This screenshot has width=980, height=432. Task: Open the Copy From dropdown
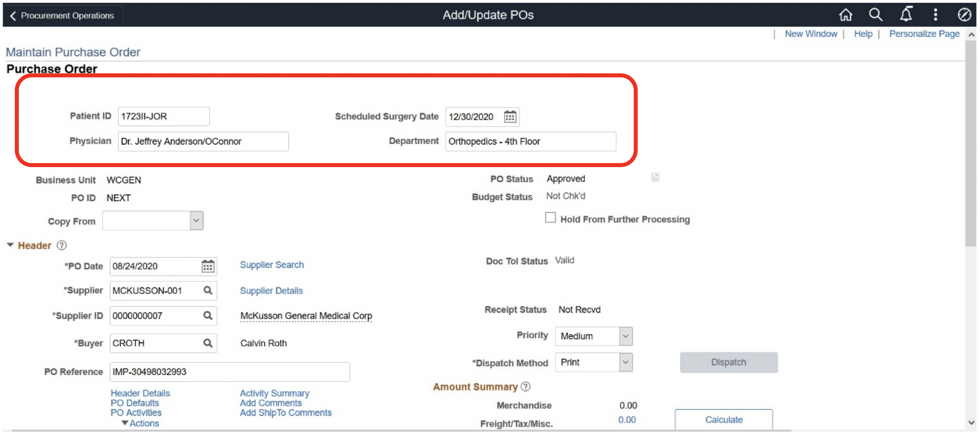pos(196,221)
